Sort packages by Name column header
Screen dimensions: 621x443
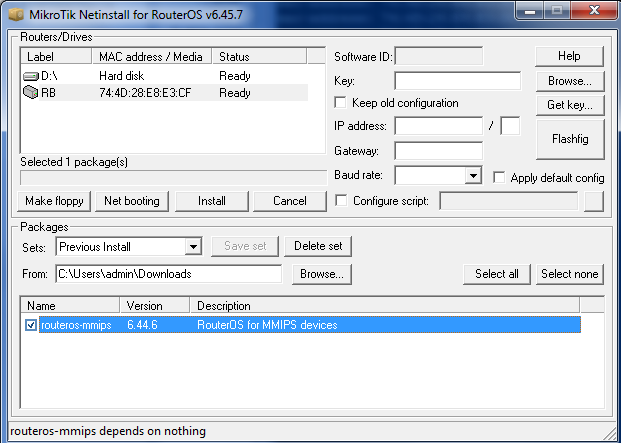coord(70,306)
